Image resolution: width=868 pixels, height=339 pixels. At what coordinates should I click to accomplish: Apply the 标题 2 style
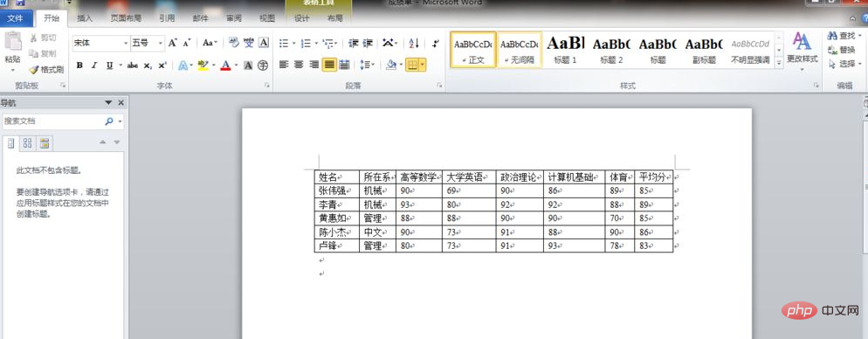coord(611,49)
